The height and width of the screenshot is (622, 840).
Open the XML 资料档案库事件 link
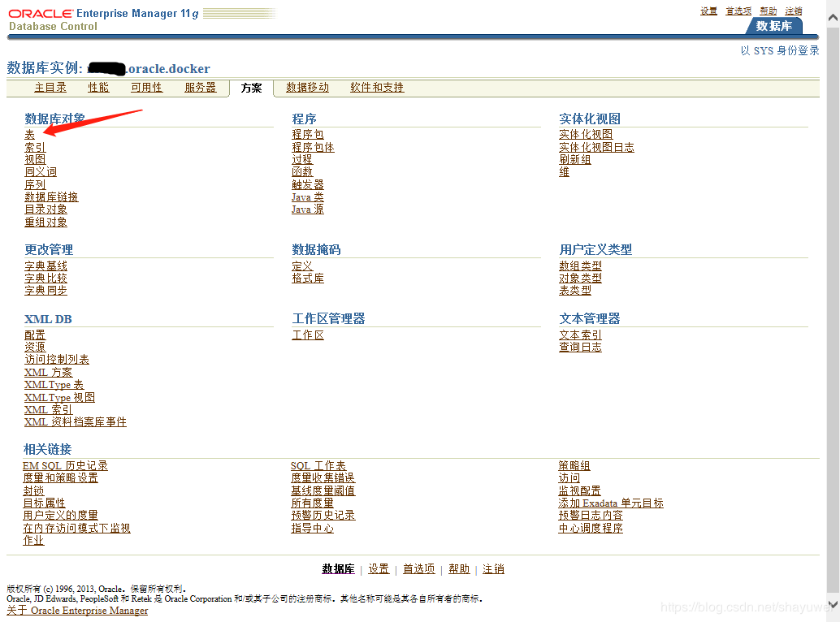pos(76,422)
